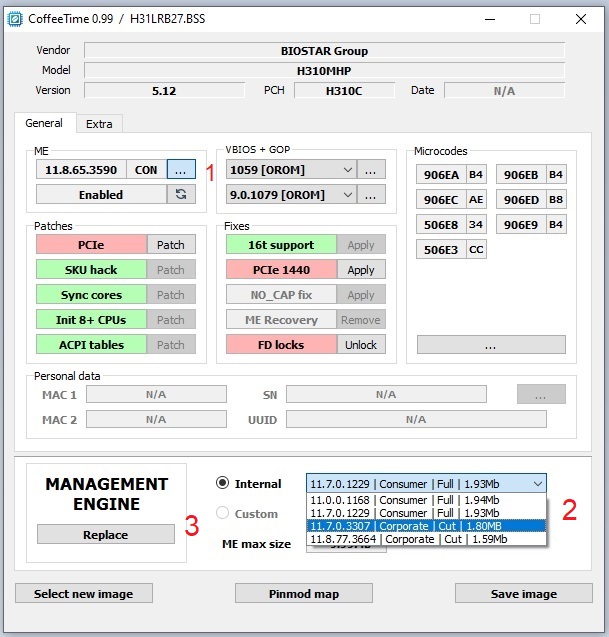Screen dimensions: 609x637
Task: Click the ME refresh arrows icon
Action: [x=181, y=194]
